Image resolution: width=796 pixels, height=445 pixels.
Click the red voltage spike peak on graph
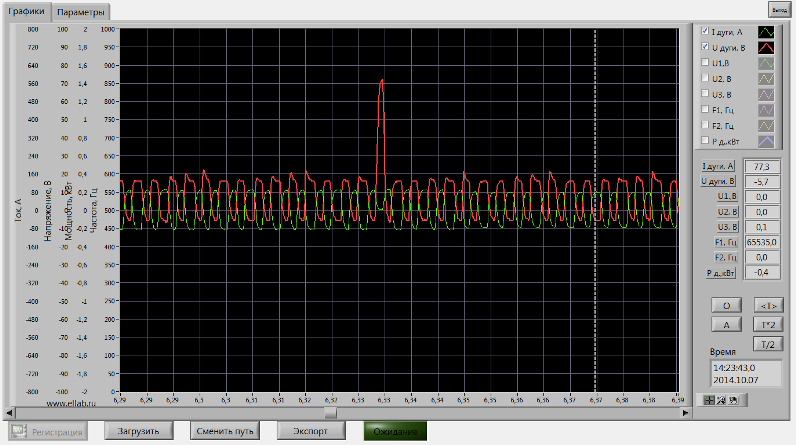pyautogui.click(x=381, y=81)
